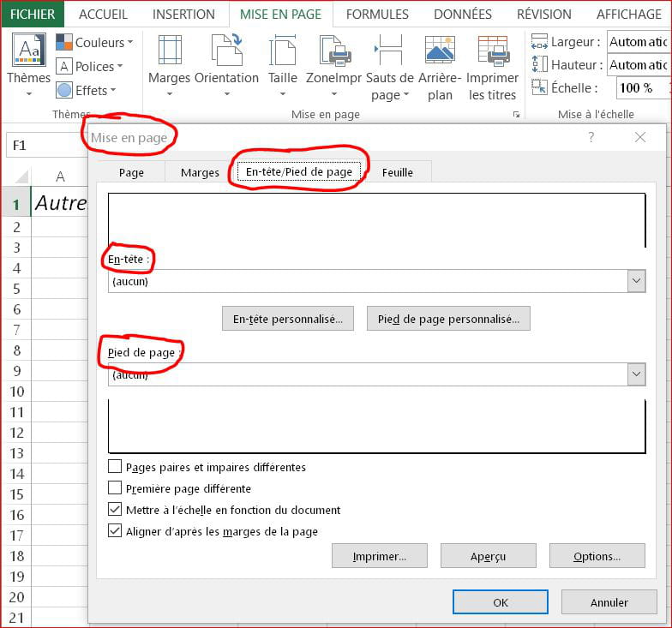Open the Largeur Automatique combo box
Screen dimensions: 672x628
coord(639,42)
